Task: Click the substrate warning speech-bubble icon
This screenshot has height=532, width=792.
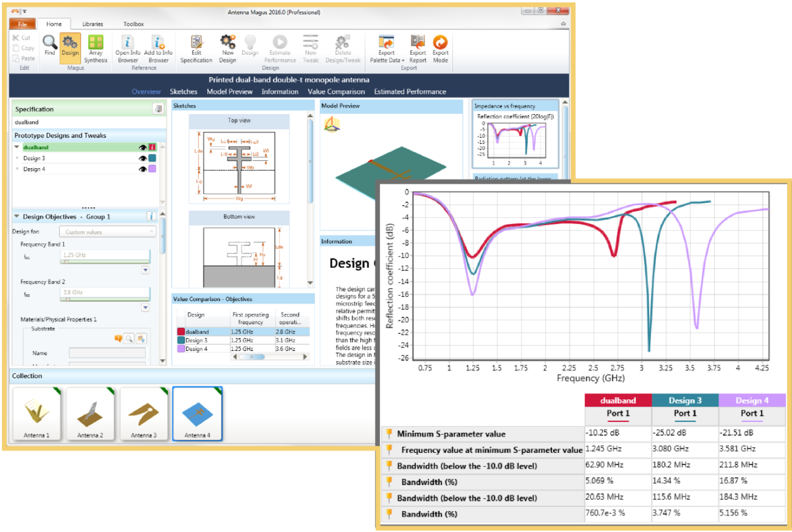Action: (118, 338)
